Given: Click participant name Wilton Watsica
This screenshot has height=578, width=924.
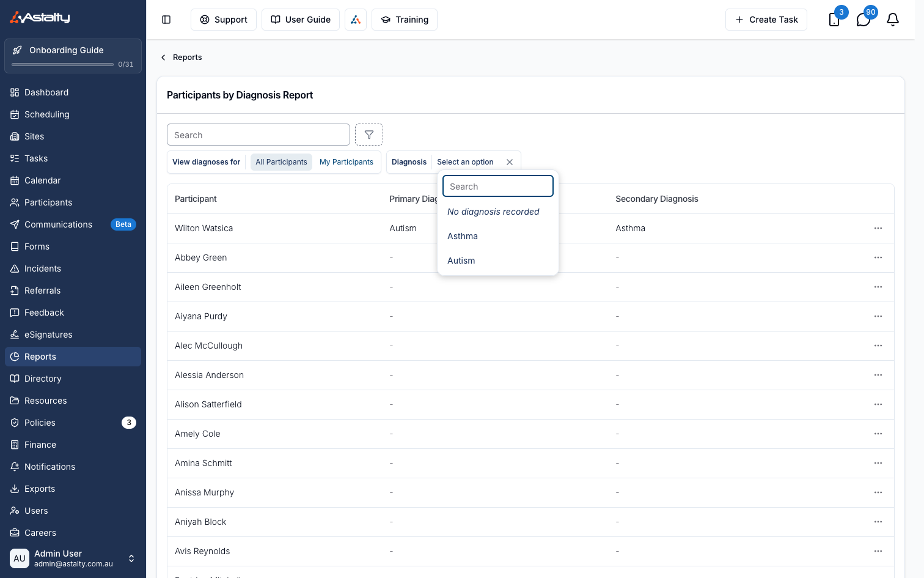Looking at the screenshot, I should click(x=204, y=228).
